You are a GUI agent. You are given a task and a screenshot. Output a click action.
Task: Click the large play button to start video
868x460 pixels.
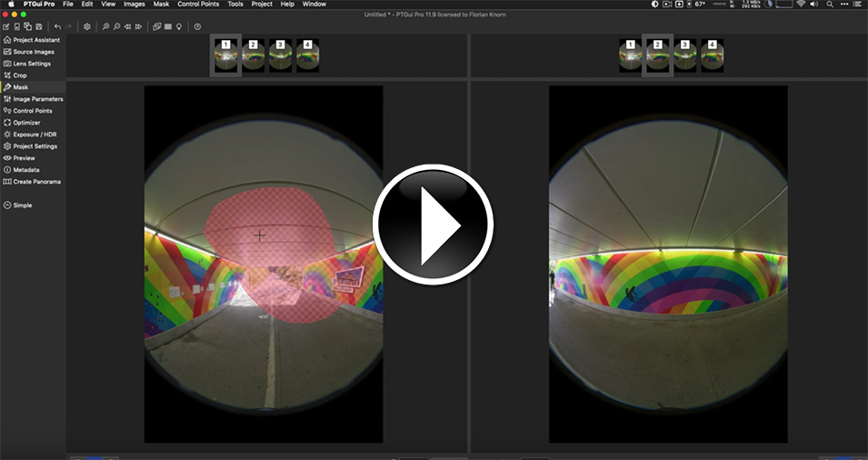[x=433, y=225]
